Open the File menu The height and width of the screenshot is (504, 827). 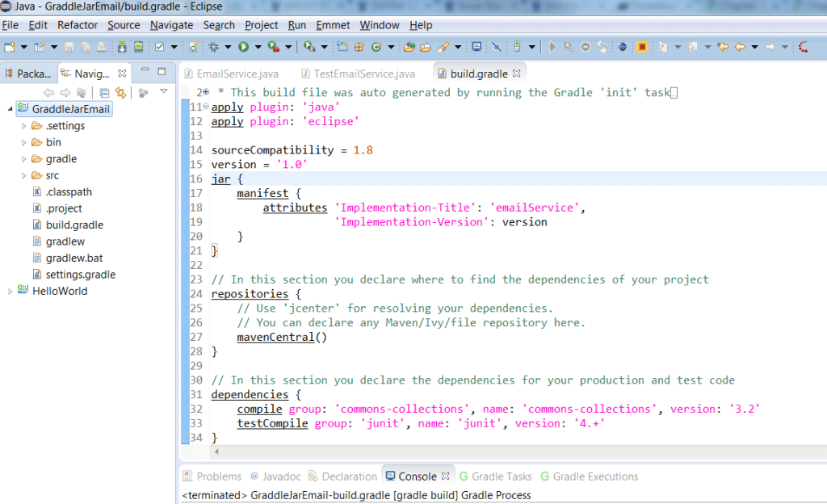point(10,25)
